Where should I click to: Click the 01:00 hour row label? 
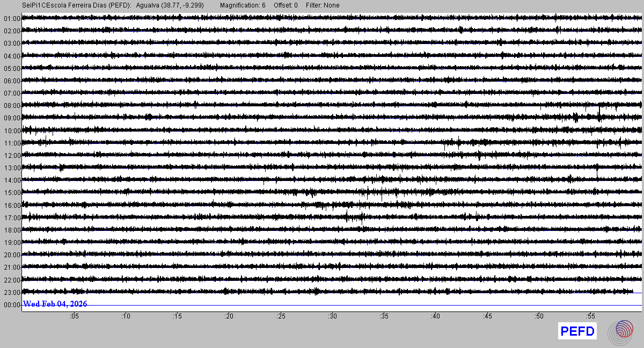click(11, 19)
